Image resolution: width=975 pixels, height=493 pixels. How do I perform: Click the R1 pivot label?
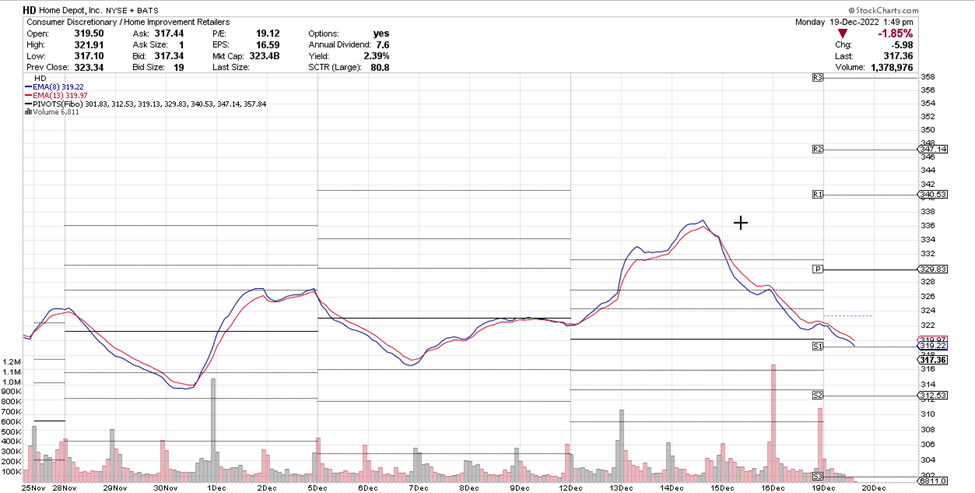[x=818, y=195]
